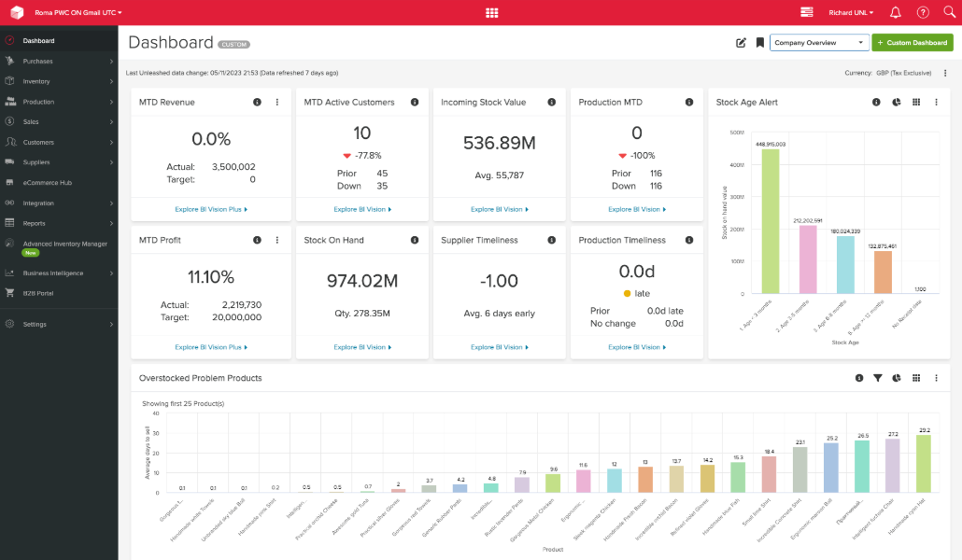Click the help question mark icon
This screenshot has height=560, width=962.
click(x=921, y=12)
